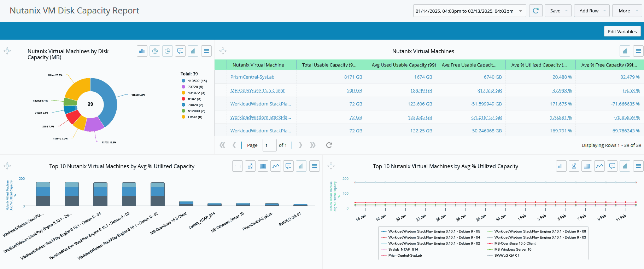Screen dimensions: 644x269
Task: Select bar chart view in right Top 10 widget
Action: click(x=561, y=166)
